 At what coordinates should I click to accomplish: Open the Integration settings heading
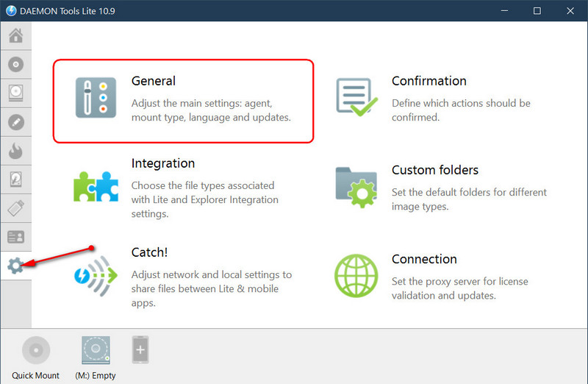click(x=163, y=163)
